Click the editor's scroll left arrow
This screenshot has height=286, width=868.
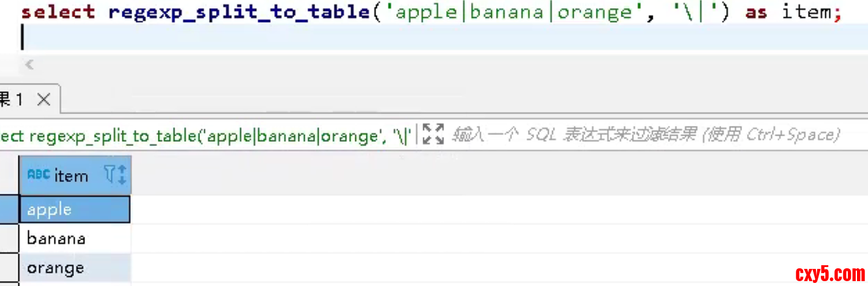point(29,65)
